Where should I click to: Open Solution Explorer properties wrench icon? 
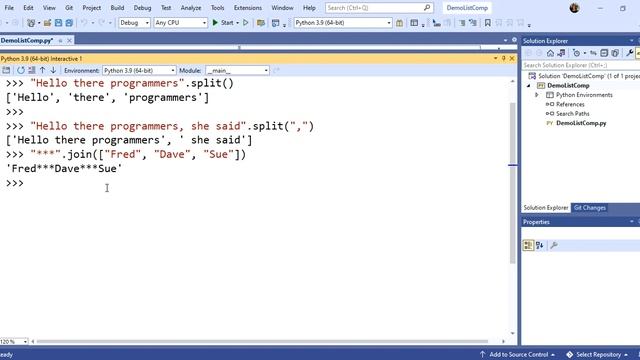tap(630, 53)
